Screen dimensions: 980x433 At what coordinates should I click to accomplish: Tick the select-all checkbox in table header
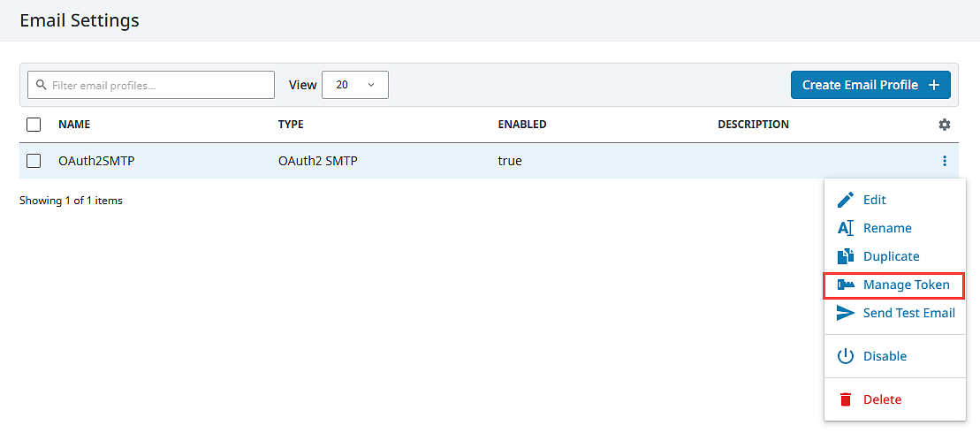coord(34,125)
